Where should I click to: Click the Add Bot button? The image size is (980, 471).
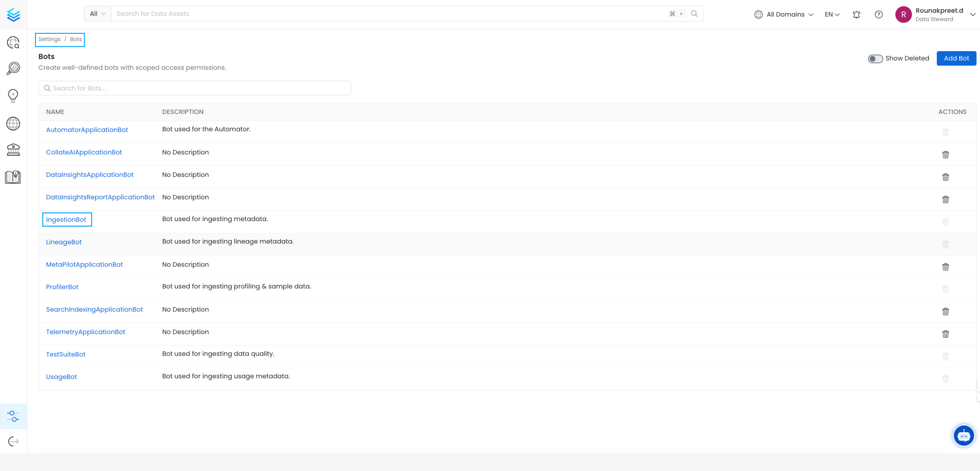[x=956, y=58]
